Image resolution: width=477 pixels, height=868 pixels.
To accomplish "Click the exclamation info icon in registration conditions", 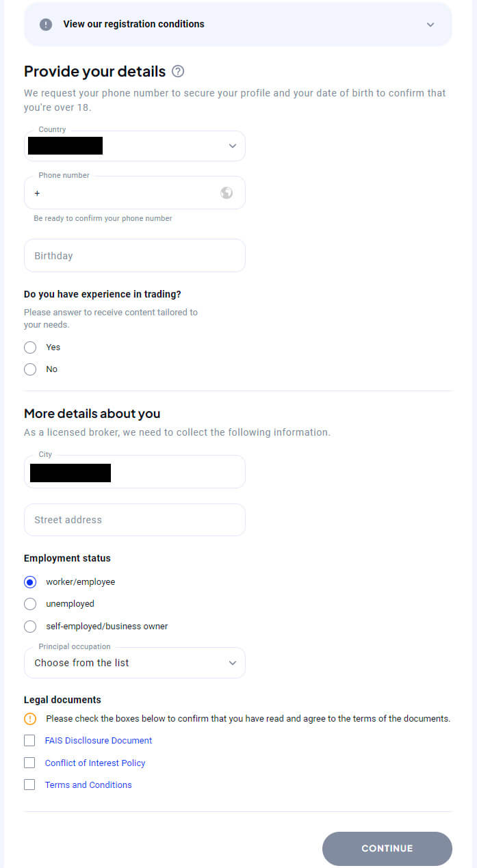I will point(46,25).
